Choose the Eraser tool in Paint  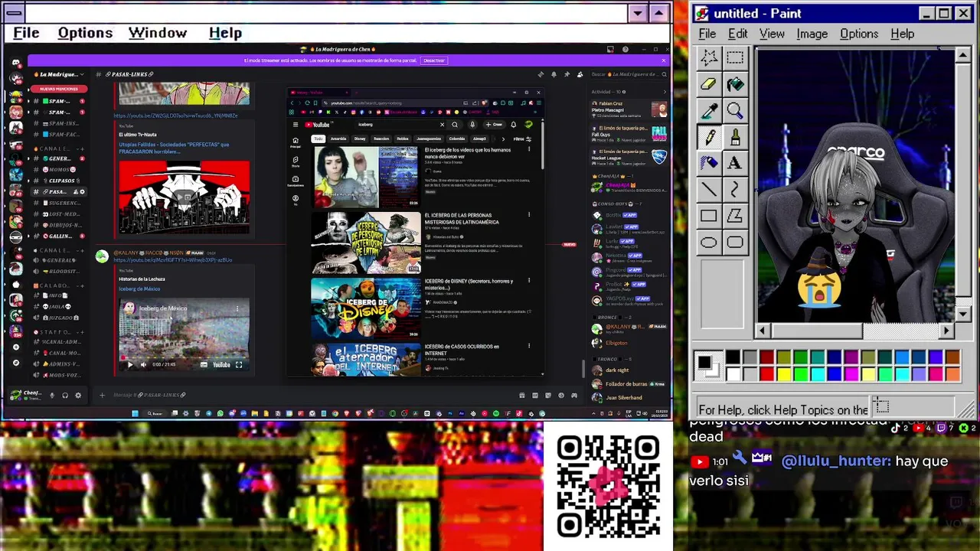coord(708,84)
